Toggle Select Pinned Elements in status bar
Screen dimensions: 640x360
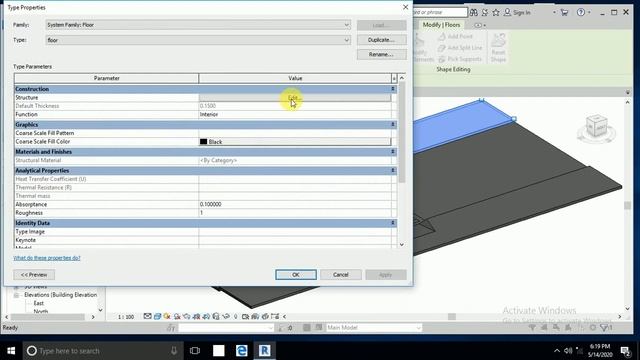[556, 327]
